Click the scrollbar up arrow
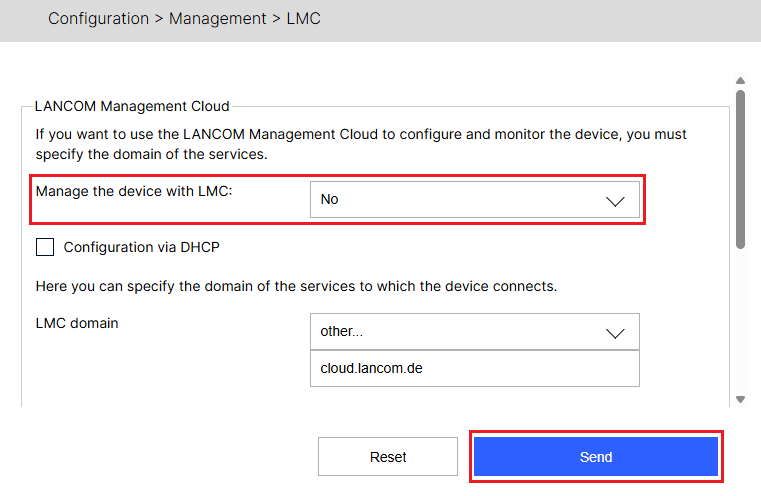 point(740,81)
